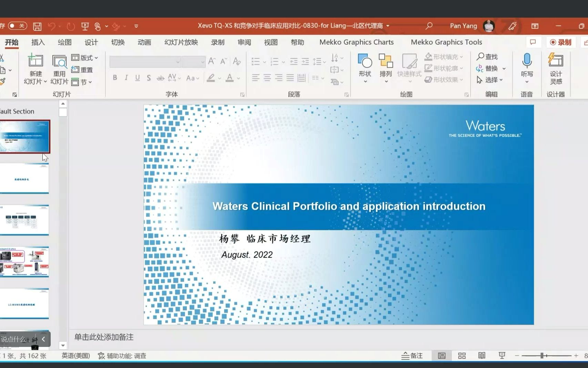Switch to the 绘图 tab
Screen dimensions: 588x368
tap(64, 42)
